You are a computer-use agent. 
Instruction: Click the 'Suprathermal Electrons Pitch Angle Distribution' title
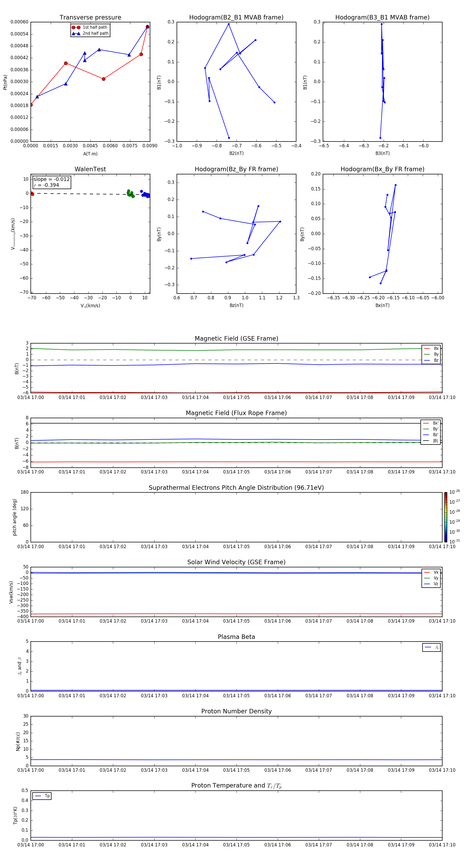click(236, 488)
